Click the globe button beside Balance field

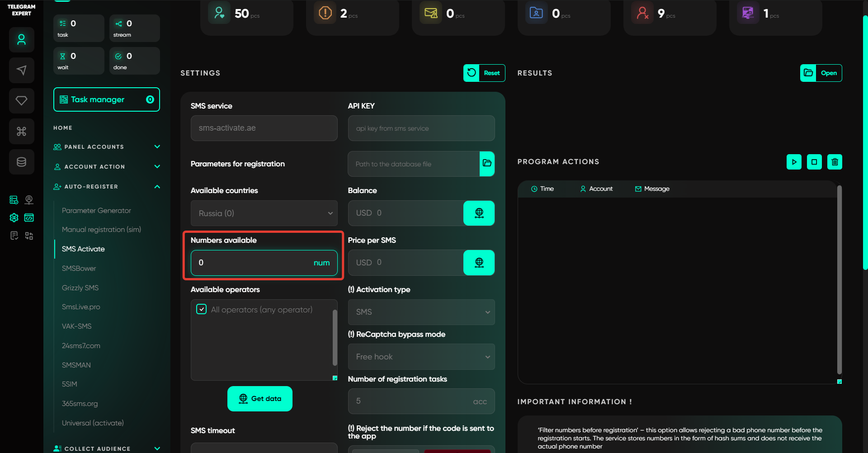tap(479, 213)
